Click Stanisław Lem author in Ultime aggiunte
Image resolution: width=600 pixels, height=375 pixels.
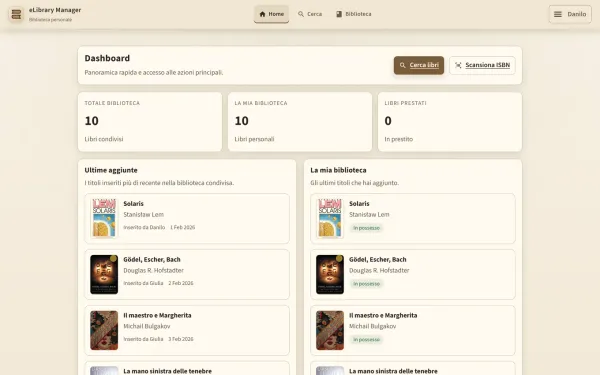(x=143, y=215)
